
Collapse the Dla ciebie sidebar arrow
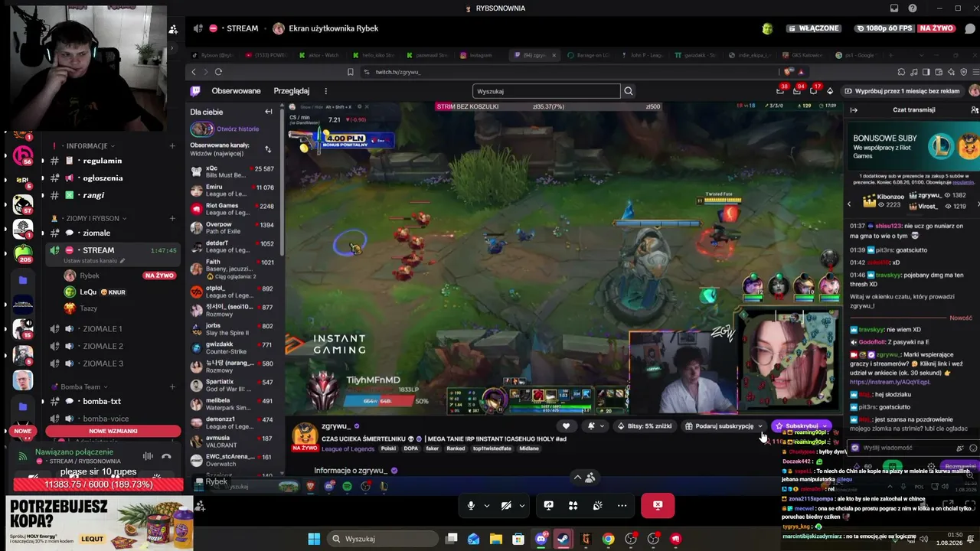[x=268, y=112]
